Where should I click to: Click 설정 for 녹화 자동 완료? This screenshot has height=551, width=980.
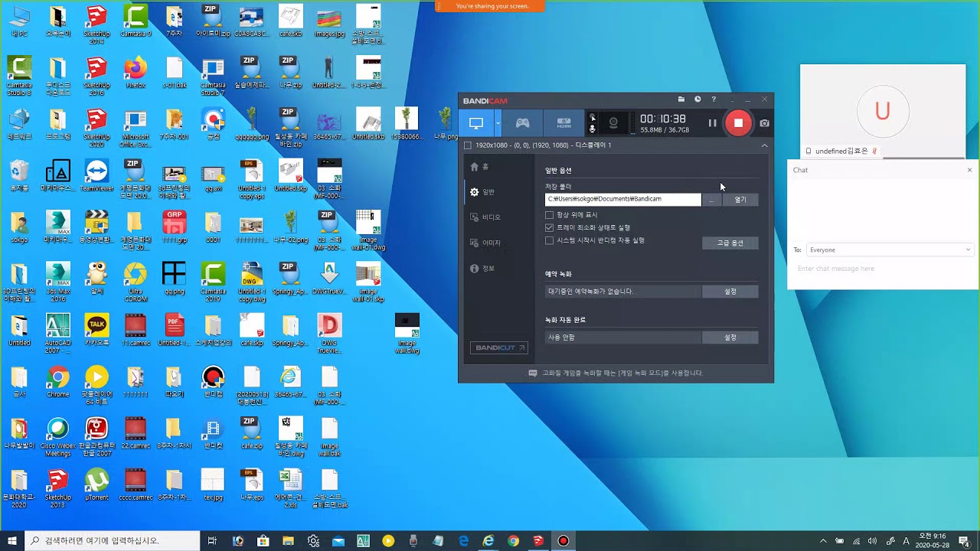(x=730, y=337)
